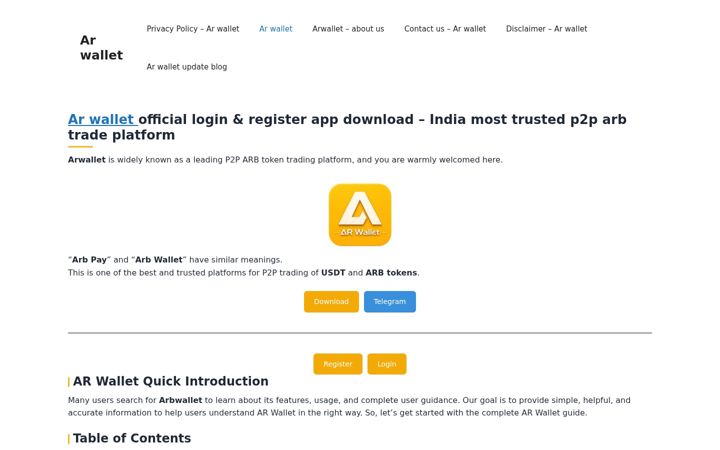Click the Table of Contents heading
The image size is (720, 450).
click(x=132, y=438)
